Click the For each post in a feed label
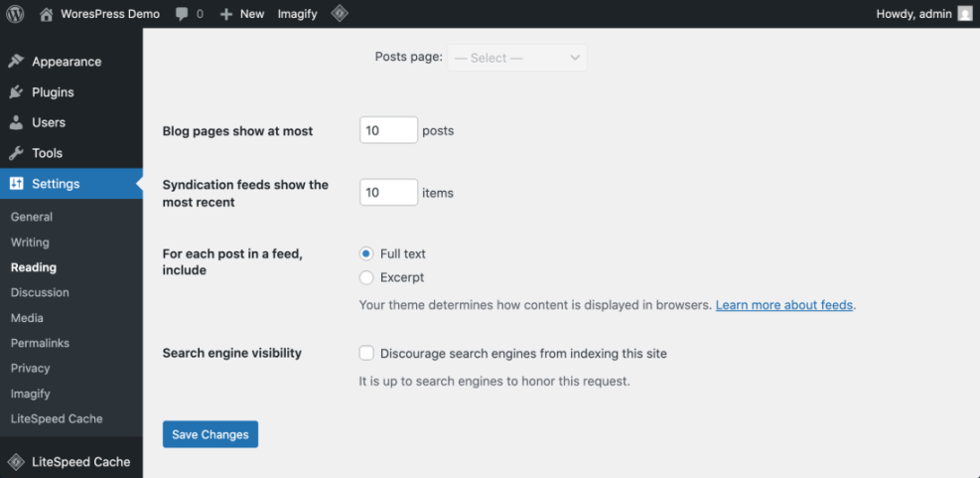Viewport: 980px width, 478px height. [232, 262]
